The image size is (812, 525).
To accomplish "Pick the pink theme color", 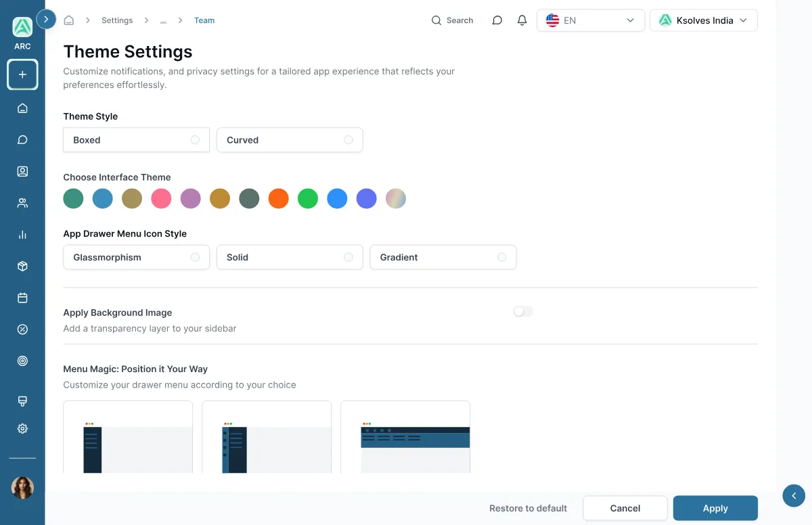I will point(161,198).
